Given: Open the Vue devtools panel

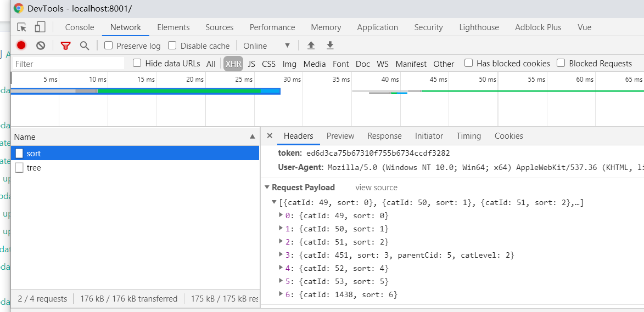Looking at the screenshot, I should click(x=585, y=27).
